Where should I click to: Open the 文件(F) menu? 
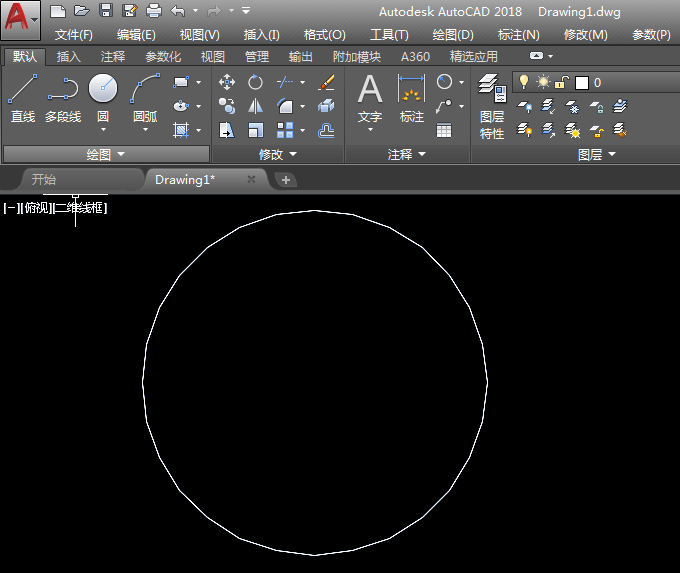coord(73,34)
